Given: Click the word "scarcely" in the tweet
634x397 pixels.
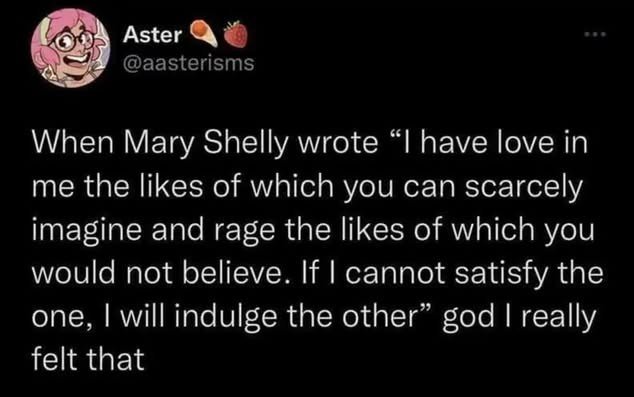Looking at the screenshot, I should tap(524, 188).
